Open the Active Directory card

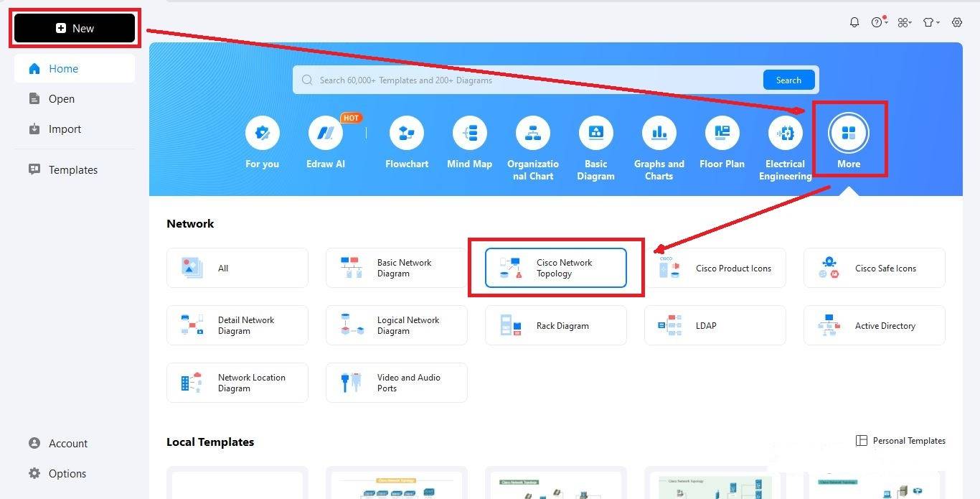pyautogui.click(x=875, y=326)
